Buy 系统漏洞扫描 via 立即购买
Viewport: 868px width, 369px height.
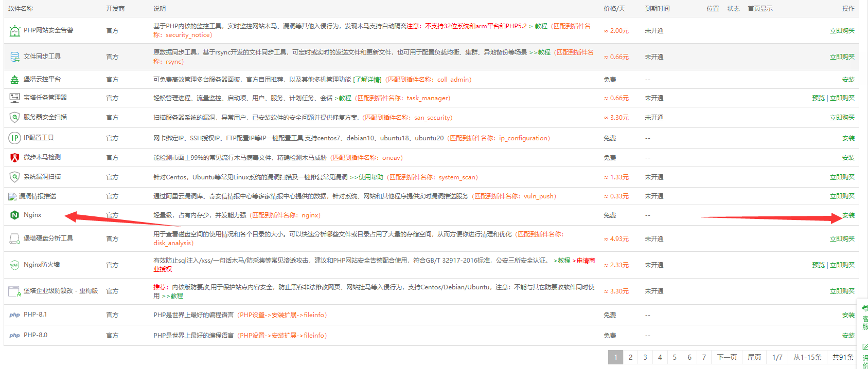click(842, 177)
